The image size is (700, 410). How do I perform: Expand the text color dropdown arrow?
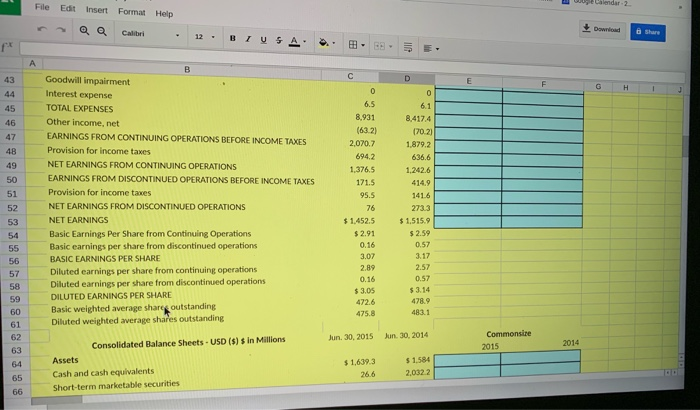304,42
